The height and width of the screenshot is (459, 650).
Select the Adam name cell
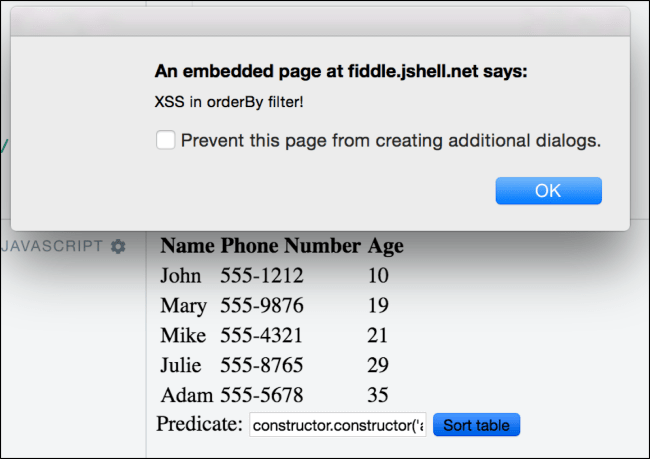tap(187, 395)
